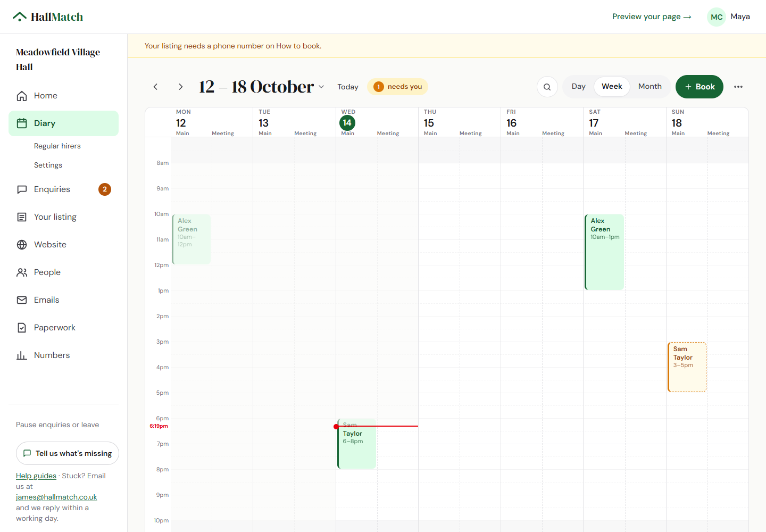The width and height of the screenshot is (766, 532).
Task: Open Emails envelope icon
Action: point(22,300)
